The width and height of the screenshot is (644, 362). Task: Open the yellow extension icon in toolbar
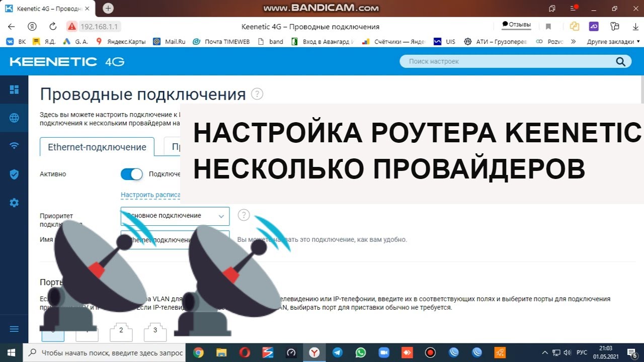(574, 27)
